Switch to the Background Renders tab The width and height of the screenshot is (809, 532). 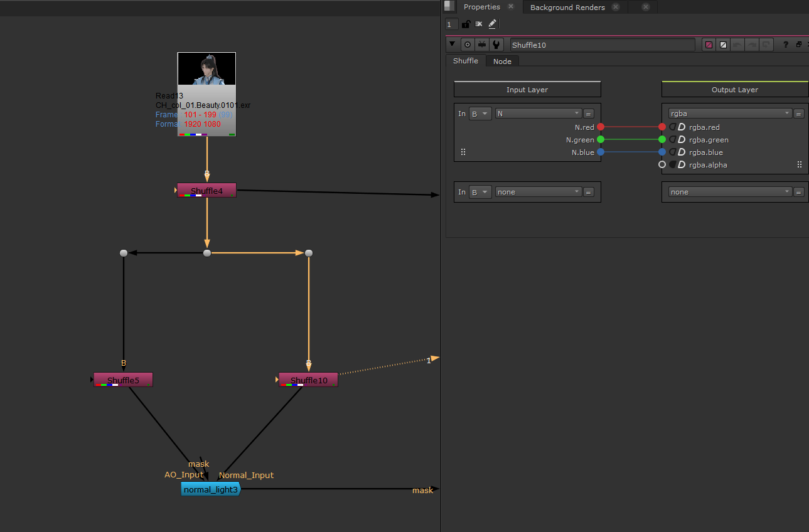(x=567, y=8)
